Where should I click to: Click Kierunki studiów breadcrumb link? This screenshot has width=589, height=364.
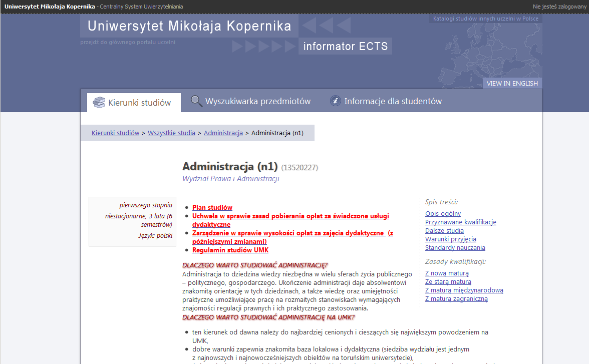[x=115, y=133]
